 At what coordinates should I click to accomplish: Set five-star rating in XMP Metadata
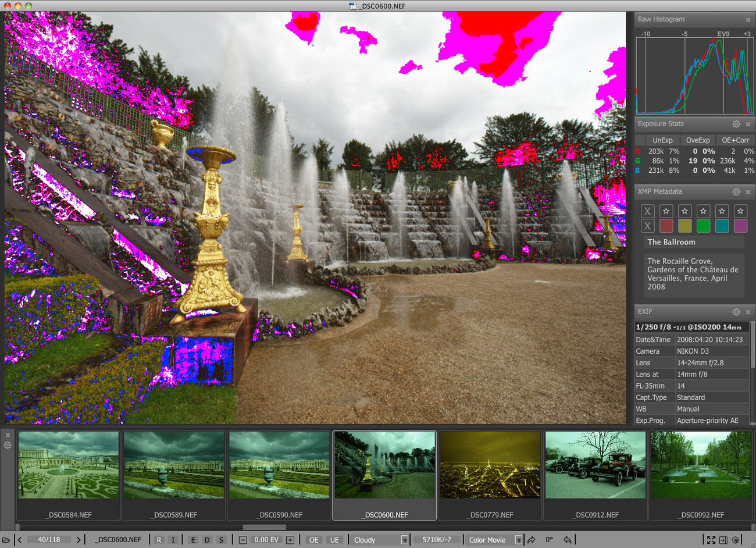pyautogui.click(x=740, y=211)
